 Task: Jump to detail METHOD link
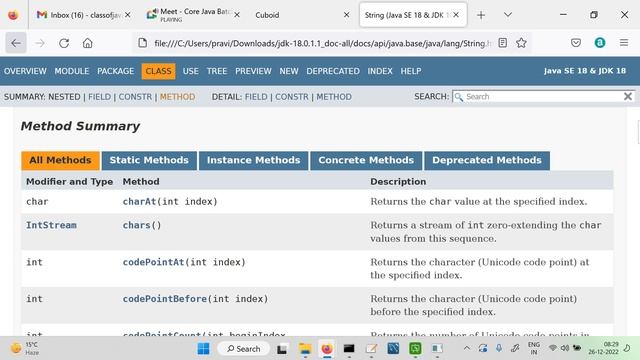click(334, 97)
